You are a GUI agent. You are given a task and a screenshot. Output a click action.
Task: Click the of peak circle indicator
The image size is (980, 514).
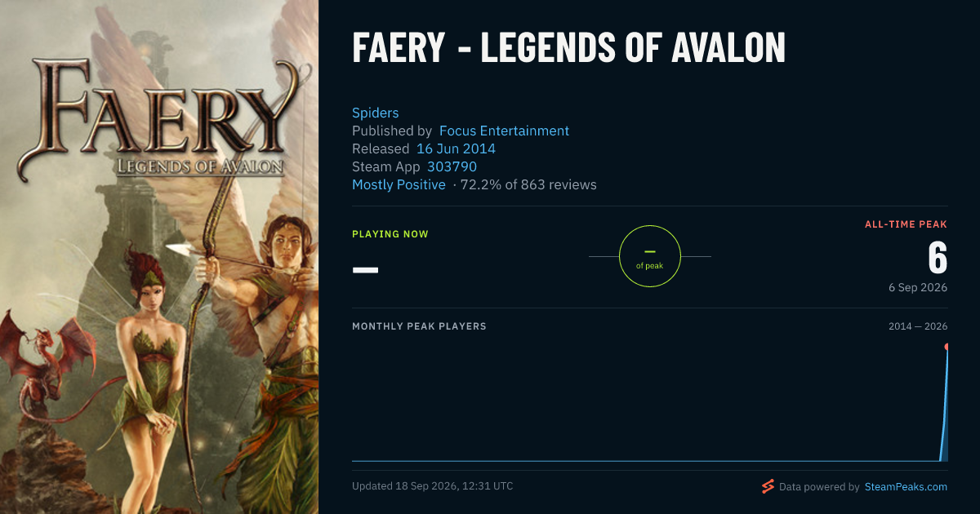tap(650, 256)
